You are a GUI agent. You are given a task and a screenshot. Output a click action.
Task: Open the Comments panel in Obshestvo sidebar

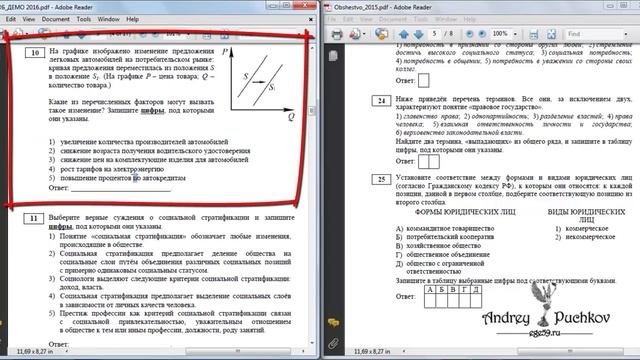click(333, 323)
